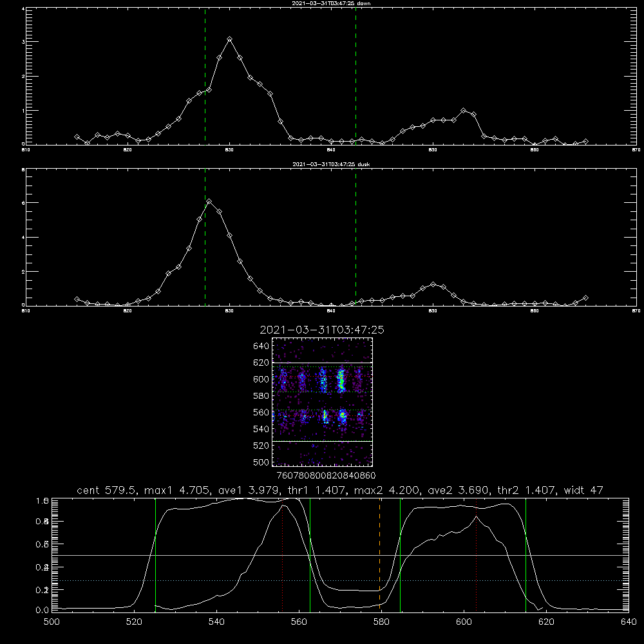
Task: Click the solid green line near 525
Action: click(x=155, y=554)
